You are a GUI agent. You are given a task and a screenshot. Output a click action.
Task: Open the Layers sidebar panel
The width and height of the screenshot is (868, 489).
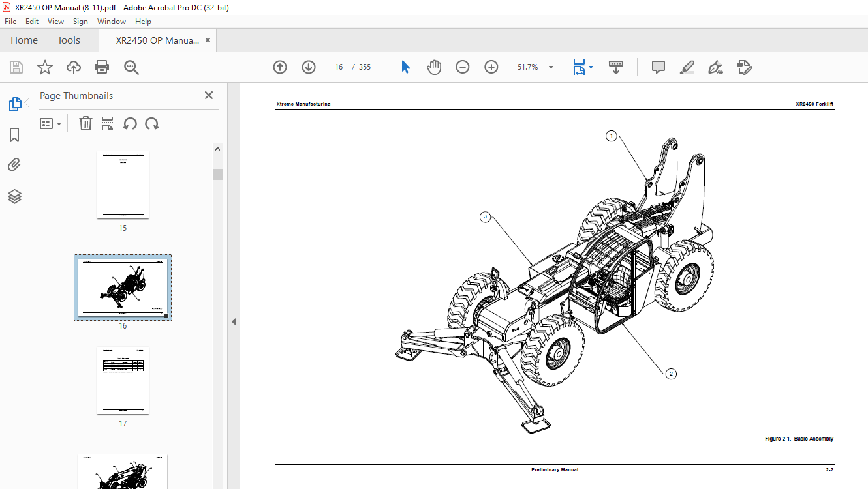point(14,196)
